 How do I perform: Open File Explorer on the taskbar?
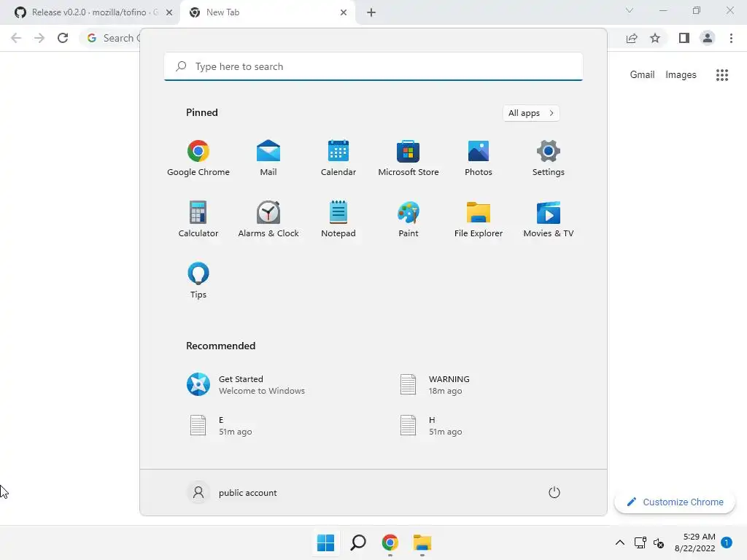(422, 542)
